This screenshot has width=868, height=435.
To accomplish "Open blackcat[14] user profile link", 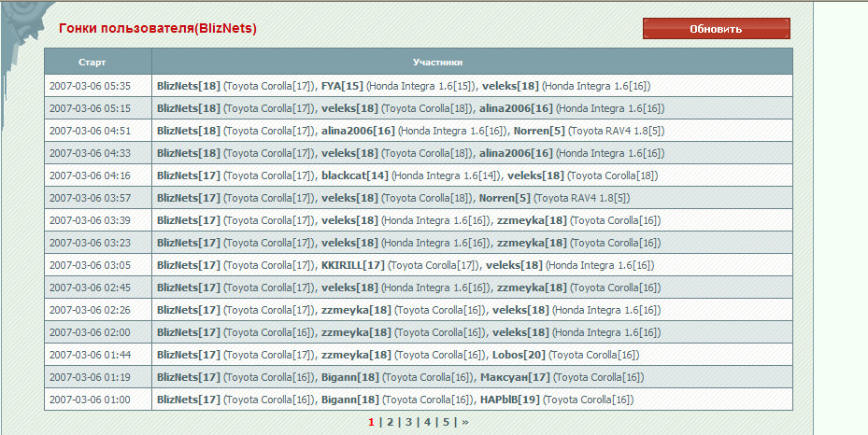I will [x=355, y=175].
